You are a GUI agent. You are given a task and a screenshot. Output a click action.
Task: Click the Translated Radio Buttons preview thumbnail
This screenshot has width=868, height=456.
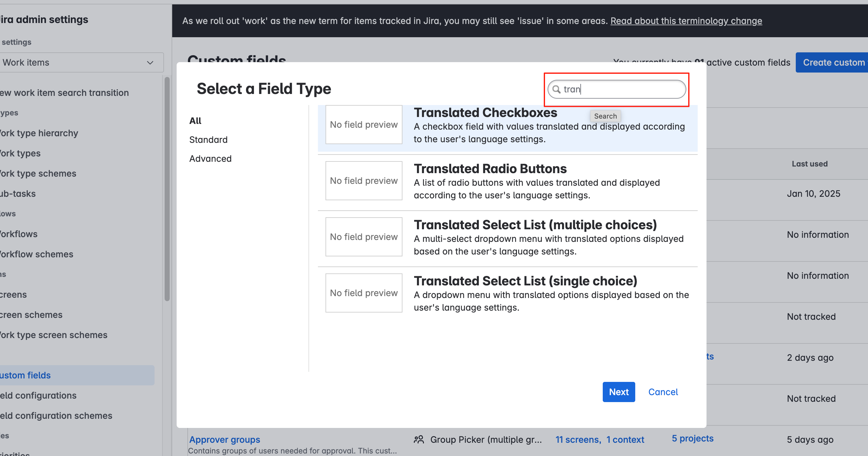click(x=364, y=180)
